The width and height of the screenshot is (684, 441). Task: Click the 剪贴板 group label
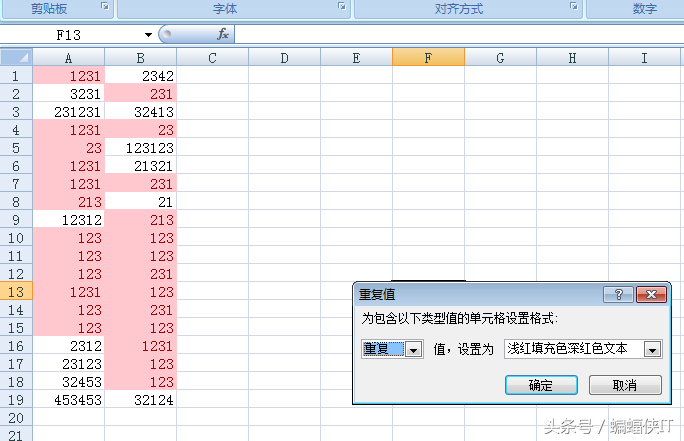click(x=49, y=8)
